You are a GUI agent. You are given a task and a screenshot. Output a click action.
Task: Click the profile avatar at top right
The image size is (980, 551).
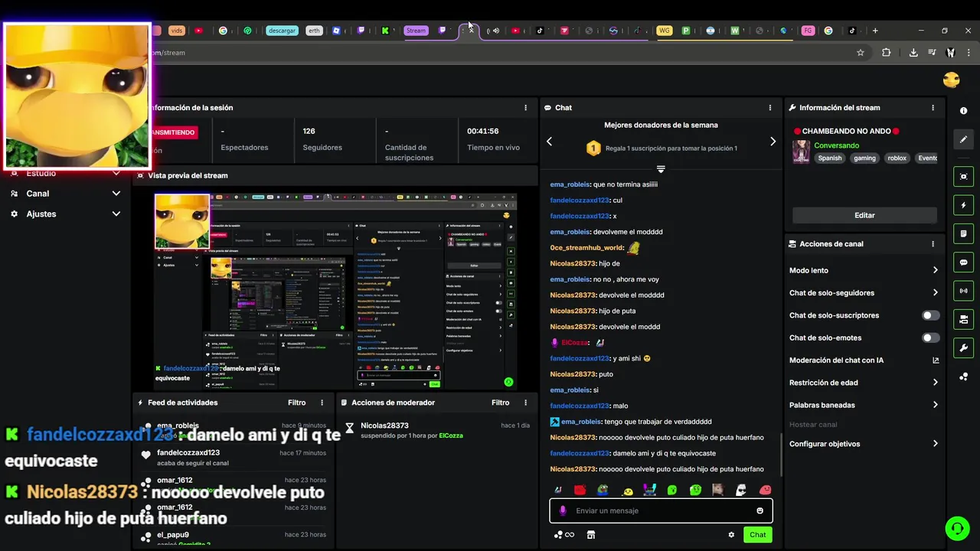952,80
